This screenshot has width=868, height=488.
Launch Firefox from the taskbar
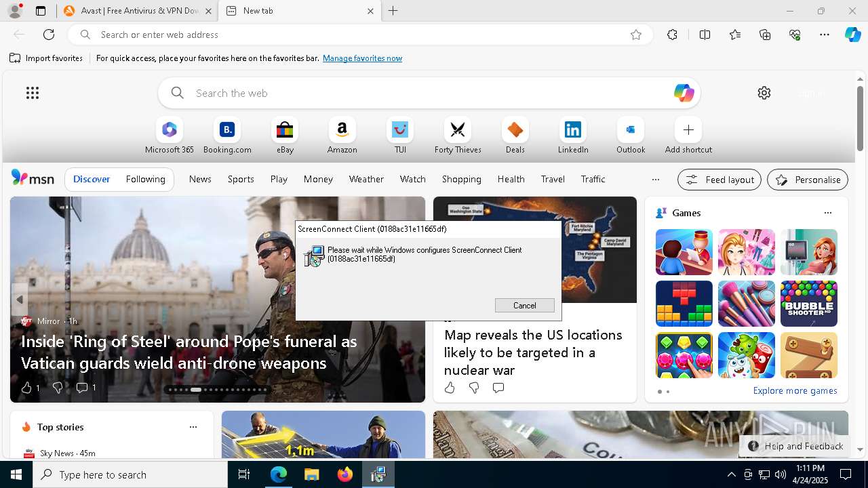(345, 474)
